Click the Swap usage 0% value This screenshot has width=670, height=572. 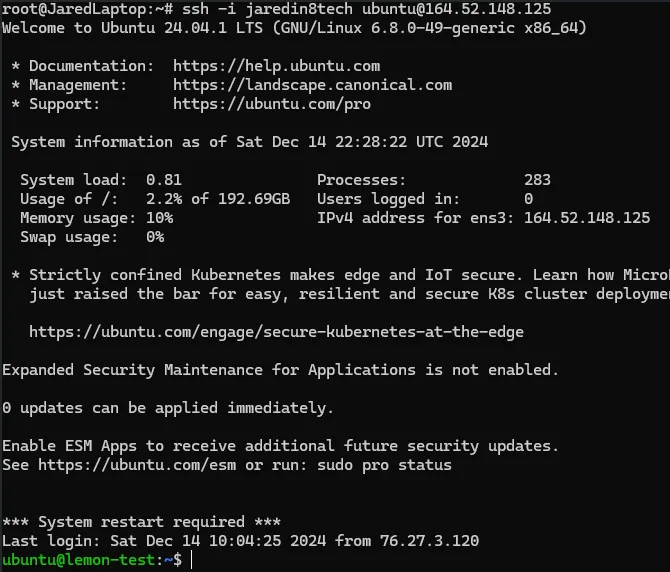click(155, 237)
